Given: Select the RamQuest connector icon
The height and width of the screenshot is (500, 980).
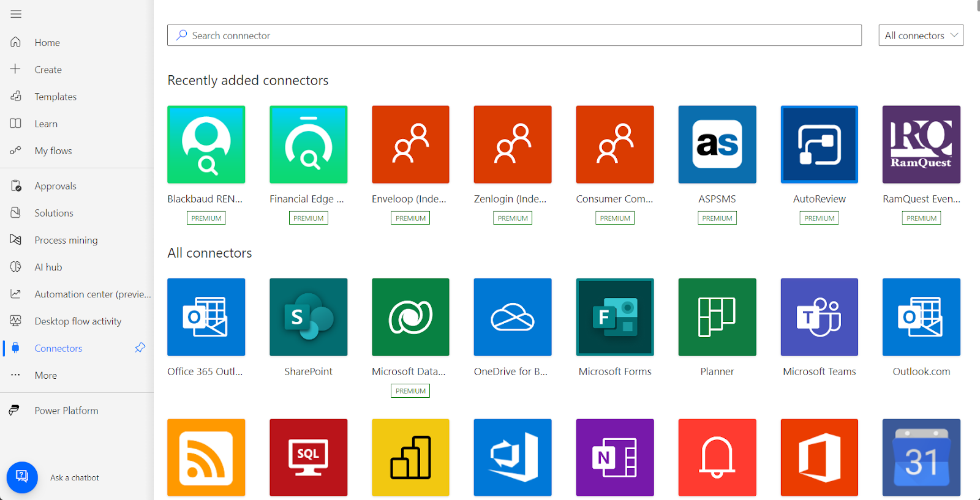Looking at the screenshot, I should [x=921, y=144].
